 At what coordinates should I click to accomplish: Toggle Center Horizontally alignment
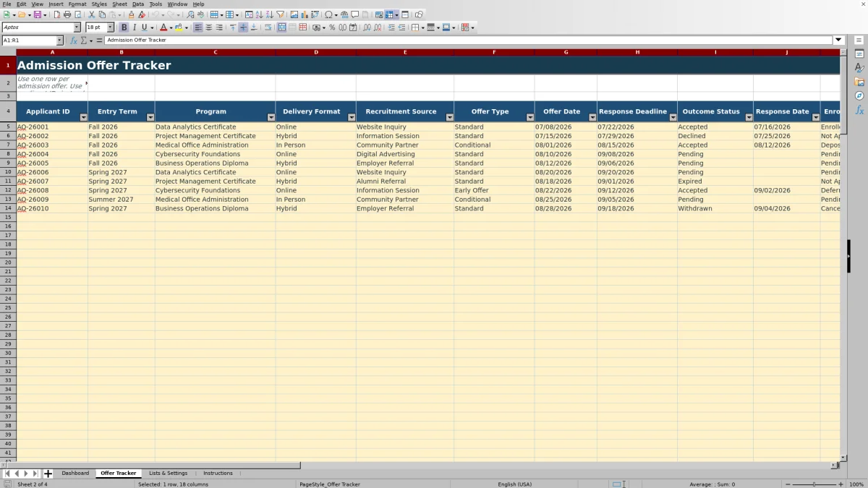pyautogui.click(x=209, y=27)
